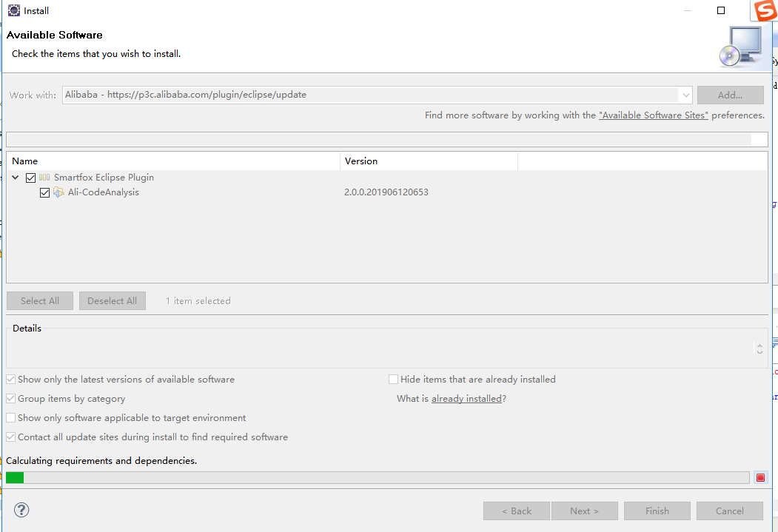Viewport: 778px width, 532px height.
Task: Open the help question mark icon
Action: (x=21, y=510)
